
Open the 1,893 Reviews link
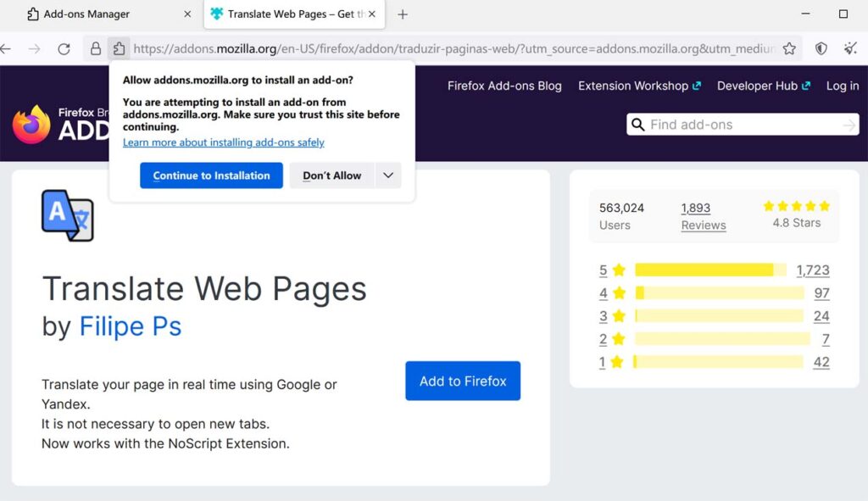[x=703, y=216]
